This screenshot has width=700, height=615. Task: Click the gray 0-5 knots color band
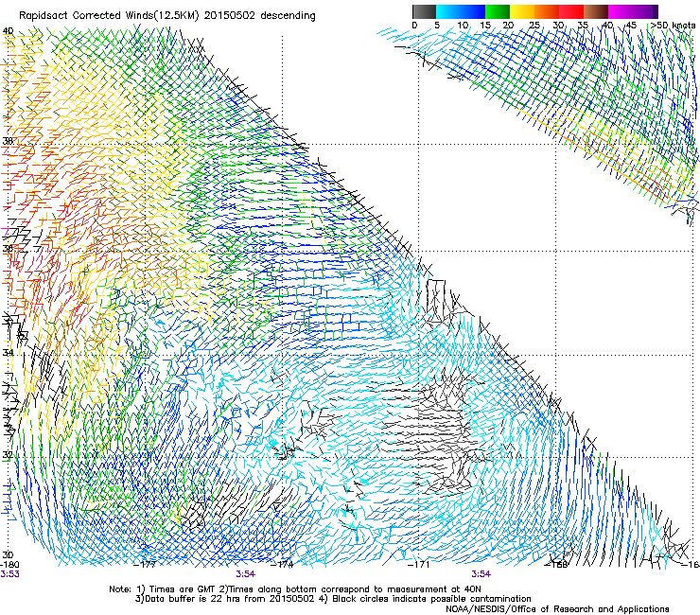tap(424, 11)
